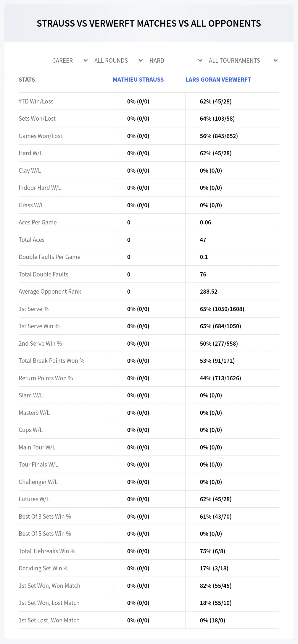Select the Total Aces stat row
The width and height of the screenshot is (298, 644).
tap(149, 240)
